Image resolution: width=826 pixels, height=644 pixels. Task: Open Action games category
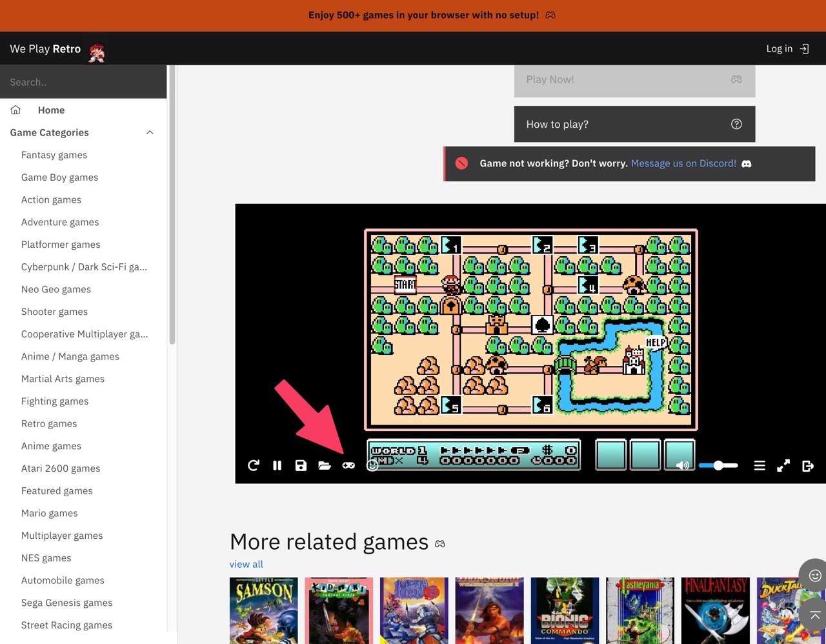tap(51, 199)
